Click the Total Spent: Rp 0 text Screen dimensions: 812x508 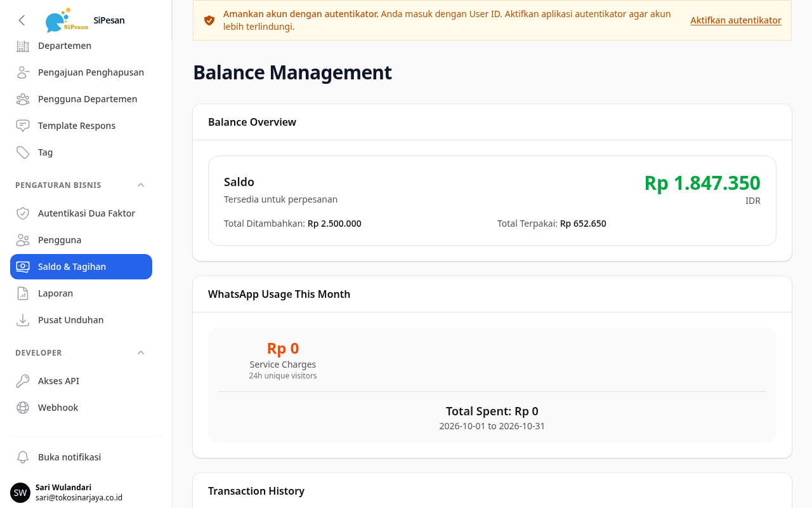[492, 411]
